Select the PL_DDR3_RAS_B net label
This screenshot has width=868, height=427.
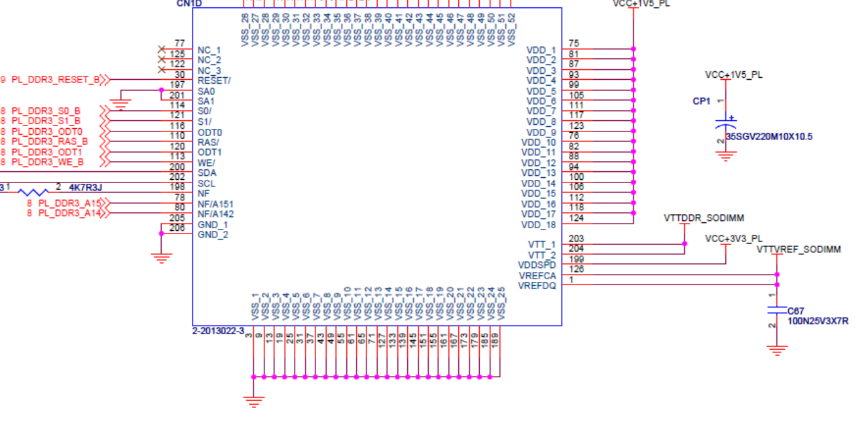(x=50, y=141)
